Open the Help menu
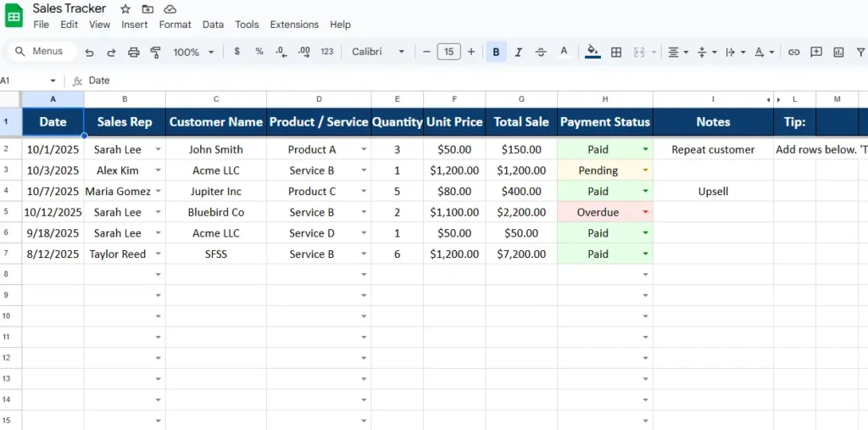The width and height of the screenshot is (868, 430). (x=341, y=25)
